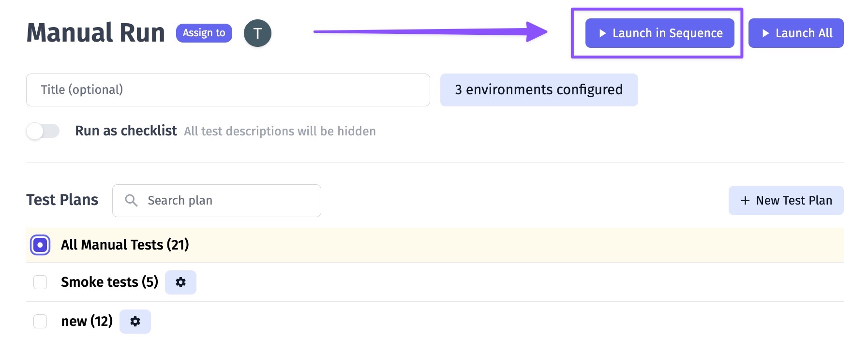Image resolution: width=868 pixels, height=354 pixels.
Task: Select Smoke tests (5) plan row
Action: point(109,282)
